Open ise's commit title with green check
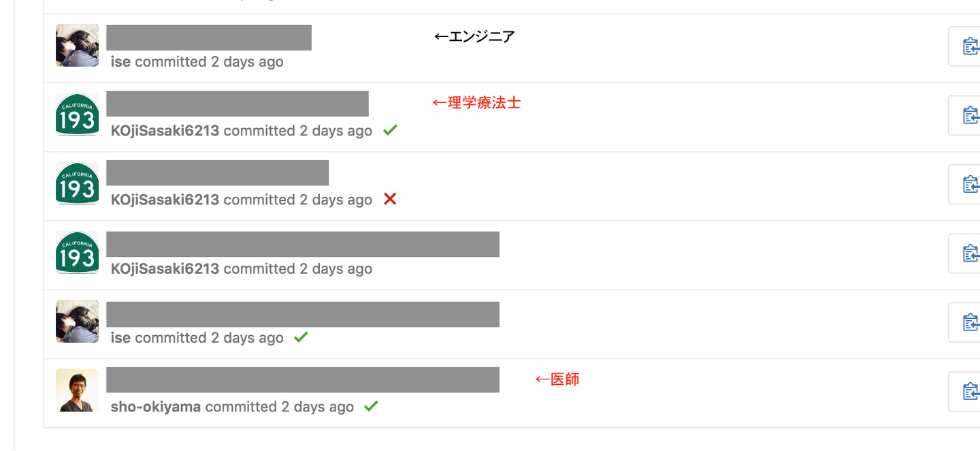Image resolution: width=980 pixels, height=451 pixels. click(303, 314)
